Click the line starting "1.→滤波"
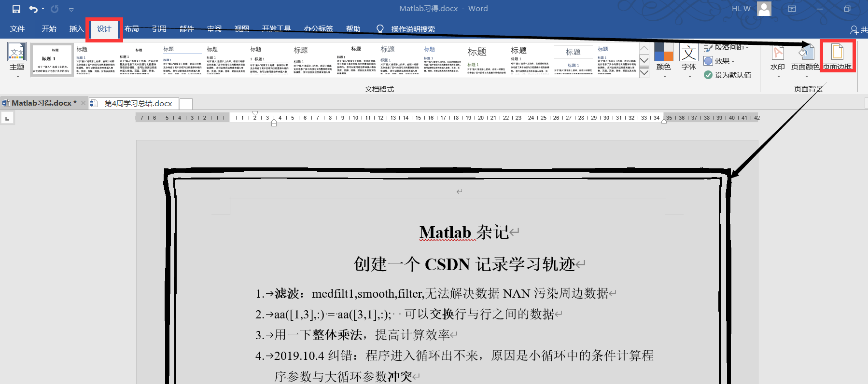868x384 pixels. [x=436, y=293]
